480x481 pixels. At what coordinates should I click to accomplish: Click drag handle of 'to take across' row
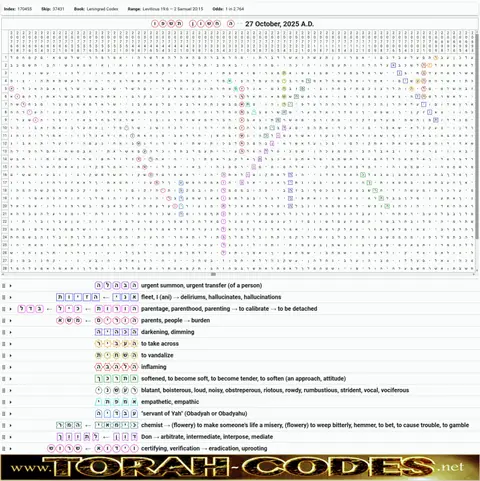click(x=4, y=344)
